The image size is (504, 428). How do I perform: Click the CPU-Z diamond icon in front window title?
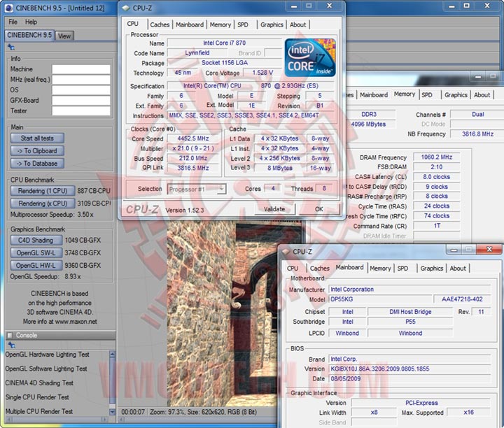click(x=126, y=8)
